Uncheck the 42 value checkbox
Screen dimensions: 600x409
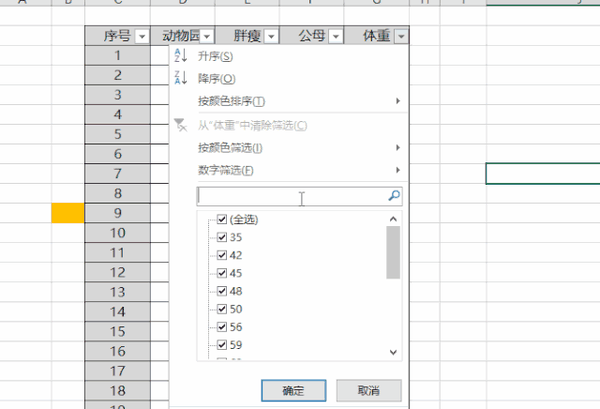(x=222, y=255)
